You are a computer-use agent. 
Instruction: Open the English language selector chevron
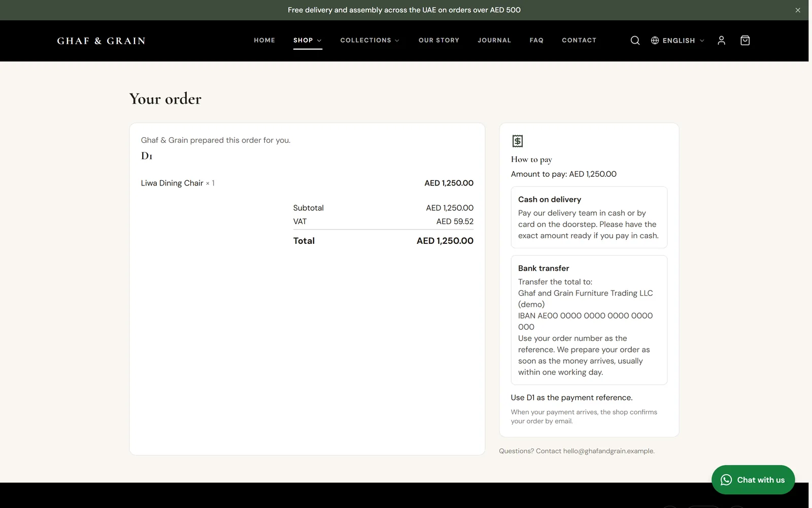[x=702, y=41]
